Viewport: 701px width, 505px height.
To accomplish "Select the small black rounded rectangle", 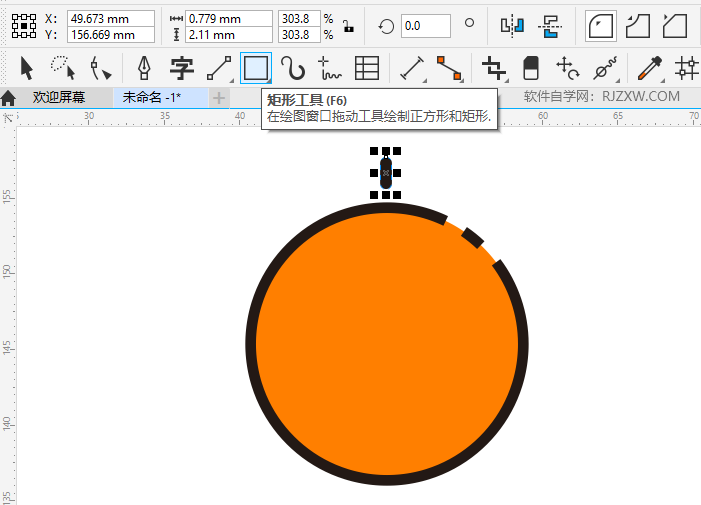I will (386, 173).
